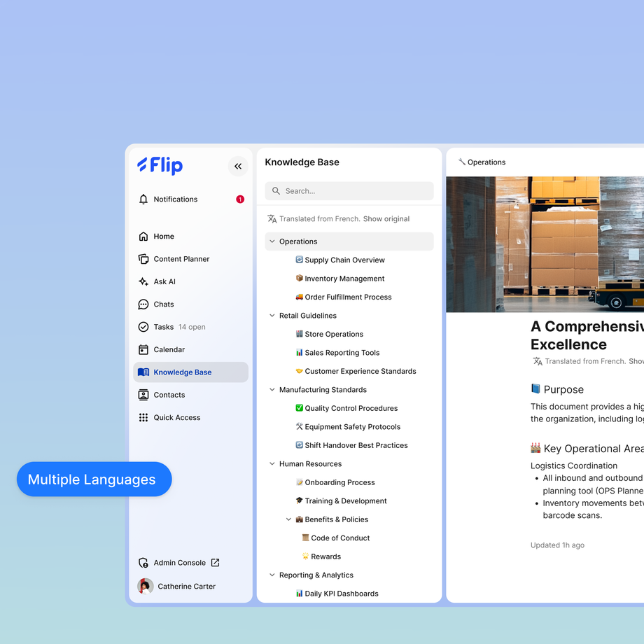Click the Quick Access grid icon
The height and width of the screenshot is (644, 644).
143,418
